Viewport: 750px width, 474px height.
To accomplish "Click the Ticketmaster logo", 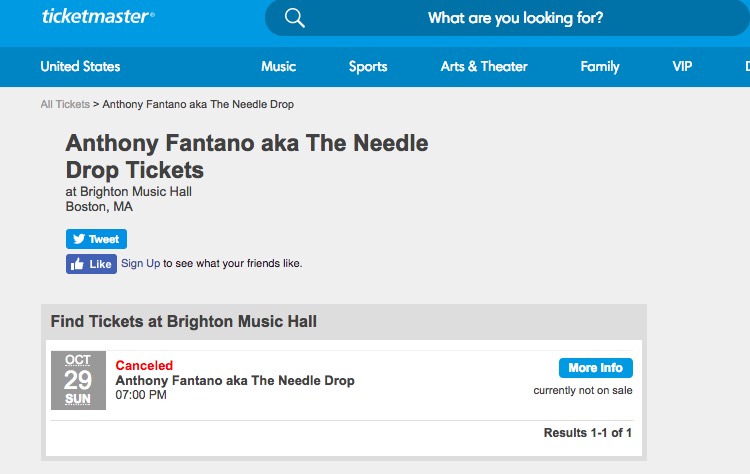I will (x=98, y=17).
